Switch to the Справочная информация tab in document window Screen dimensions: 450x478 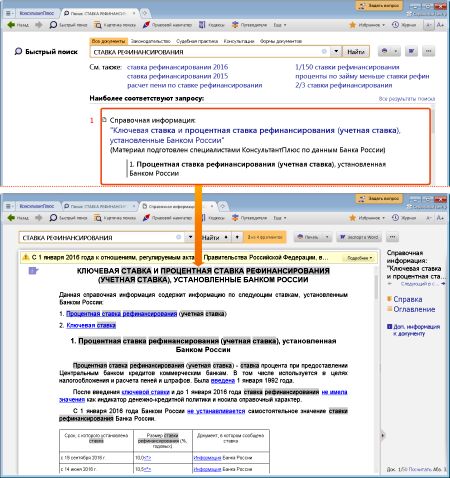pyautogui.click(x=173, y=206)
